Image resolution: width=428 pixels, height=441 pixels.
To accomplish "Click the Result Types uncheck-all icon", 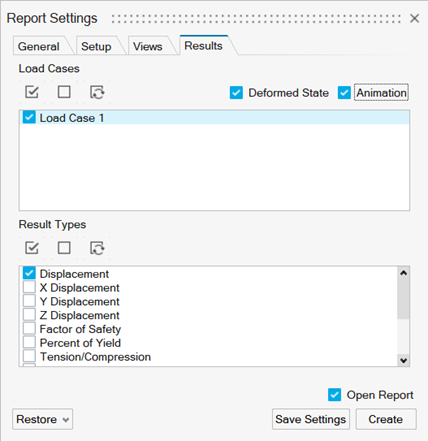I will (64, 248).
